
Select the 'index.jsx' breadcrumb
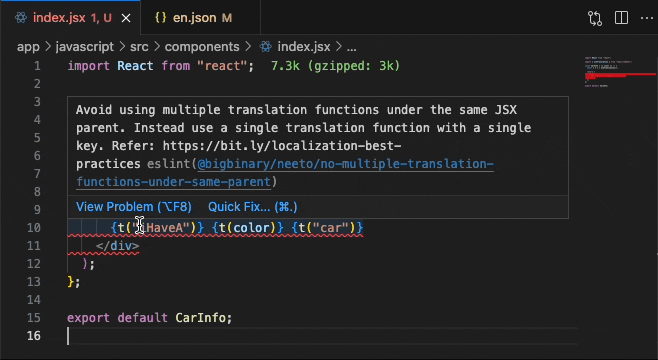point(304,47)
